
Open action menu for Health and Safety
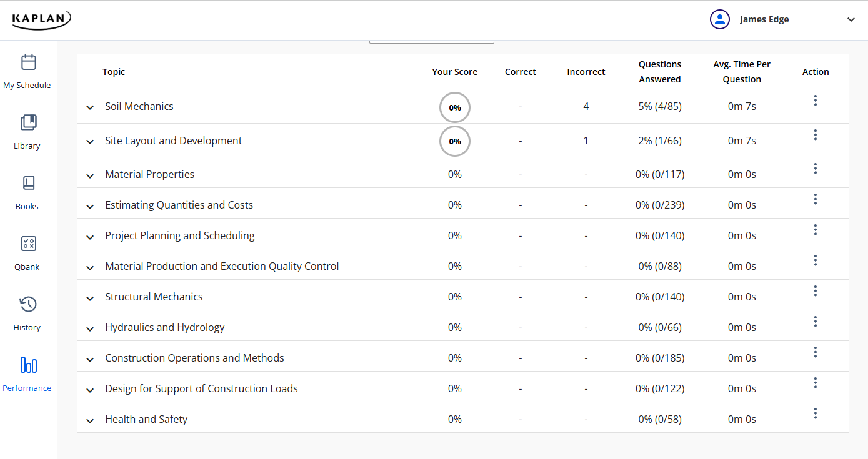tap(816, 413)
